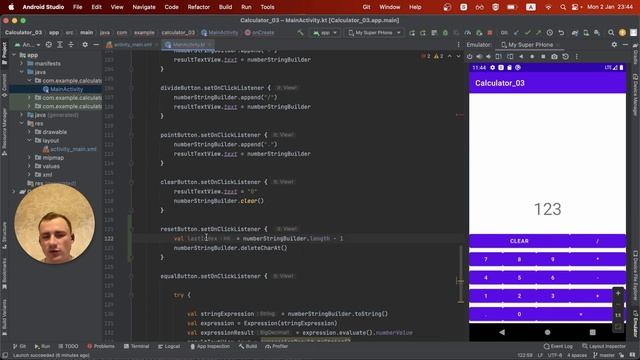The image size is (640, 360).
Task: Expand the drawable folder
Action: [x=29, y=132]
